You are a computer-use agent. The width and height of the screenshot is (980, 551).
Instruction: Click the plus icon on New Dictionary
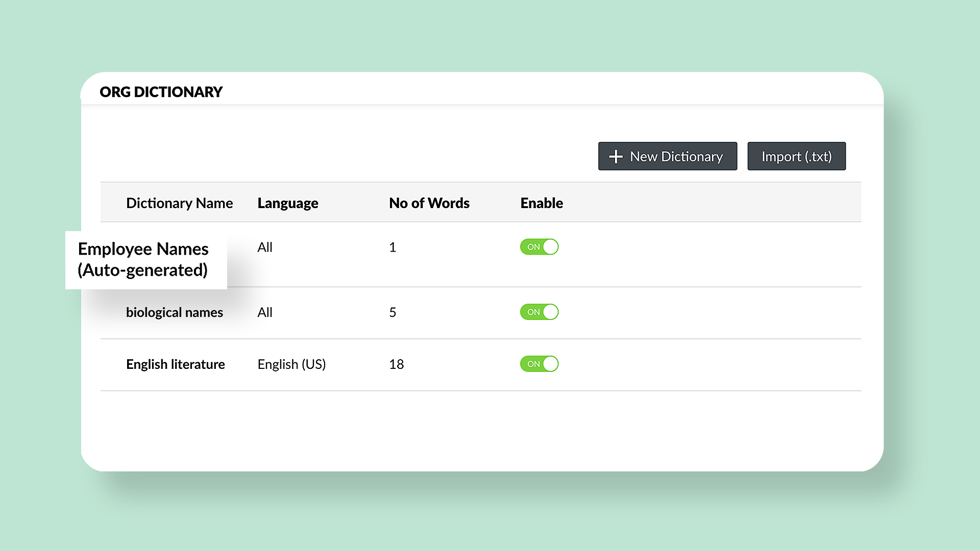616,157
